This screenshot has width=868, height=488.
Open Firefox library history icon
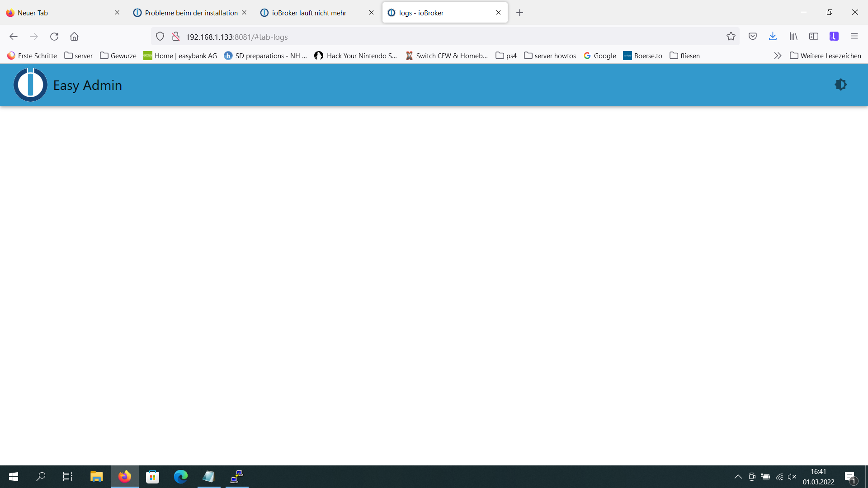tap(793, 37)
